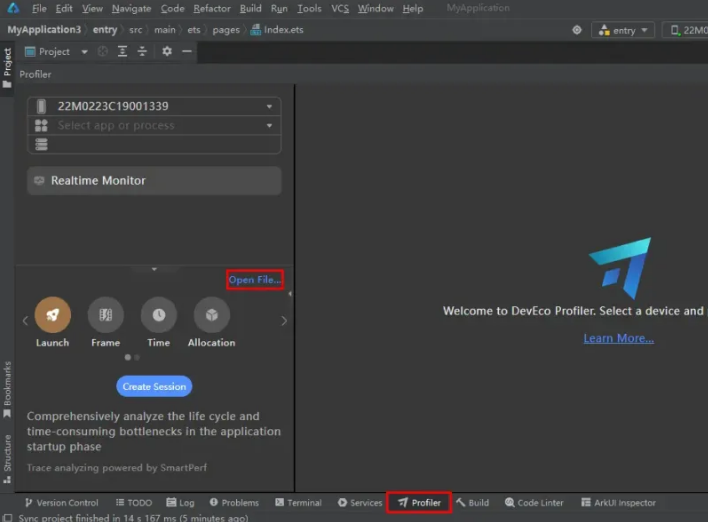Screen dimensions: 708x522
Task: Open the Code Linter tool window
Action: [534, 503]
